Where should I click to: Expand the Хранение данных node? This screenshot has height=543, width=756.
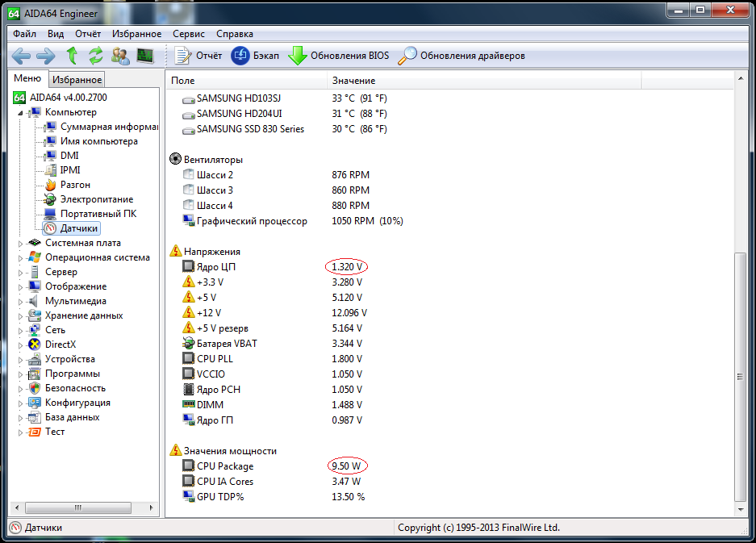(x=20, y=316)
